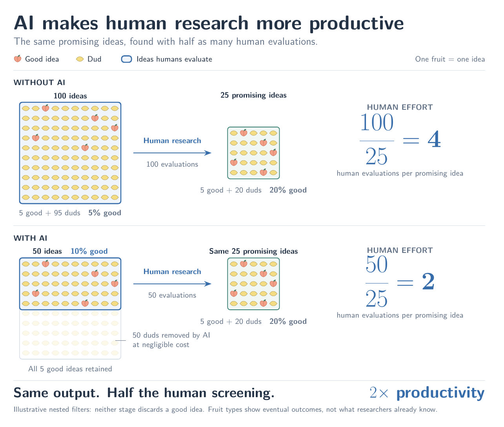Click the peach in the top row of the 50 ideas grid

click(45, 263)
